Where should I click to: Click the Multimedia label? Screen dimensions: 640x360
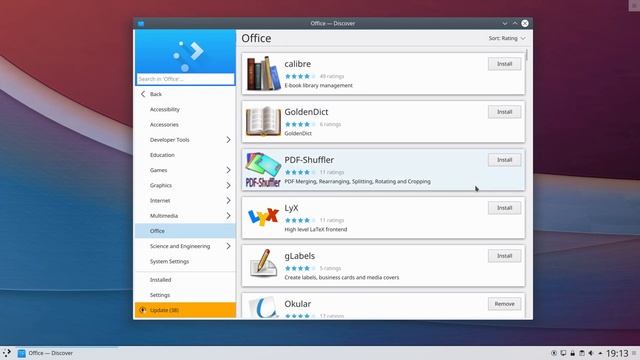click(x=164, y=216)
